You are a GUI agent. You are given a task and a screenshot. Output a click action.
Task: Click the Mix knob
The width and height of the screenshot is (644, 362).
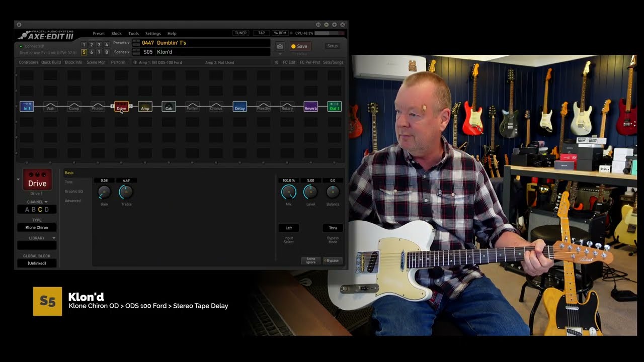pyautogui.click(x=288, y=192)
